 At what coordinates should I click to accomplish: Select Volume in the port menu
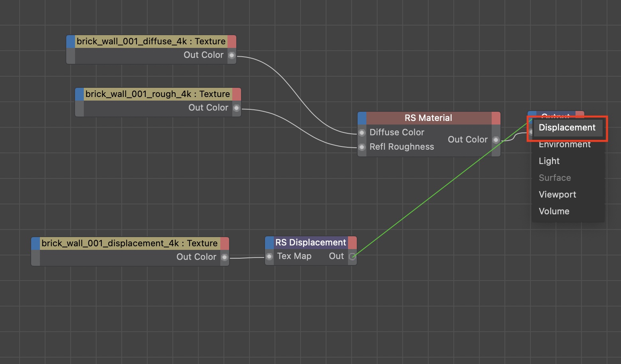[554, 212]
